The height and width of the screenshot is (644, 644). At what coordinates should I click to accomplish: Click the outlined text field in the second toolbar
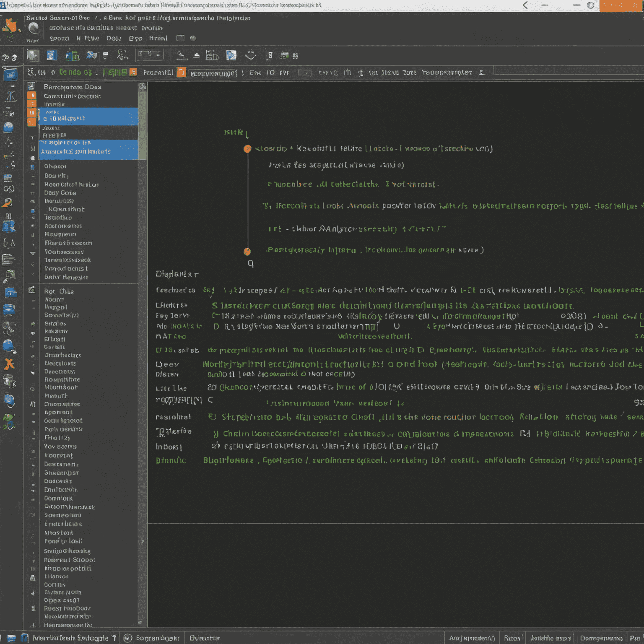[213, 73]
